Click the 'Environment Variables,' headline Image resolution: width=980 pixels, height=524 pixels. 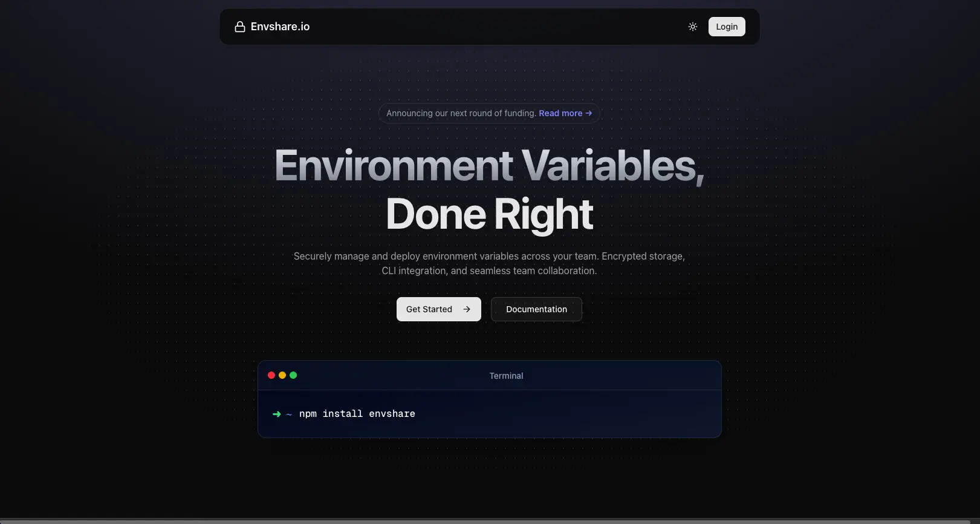(x=490, y=166)
